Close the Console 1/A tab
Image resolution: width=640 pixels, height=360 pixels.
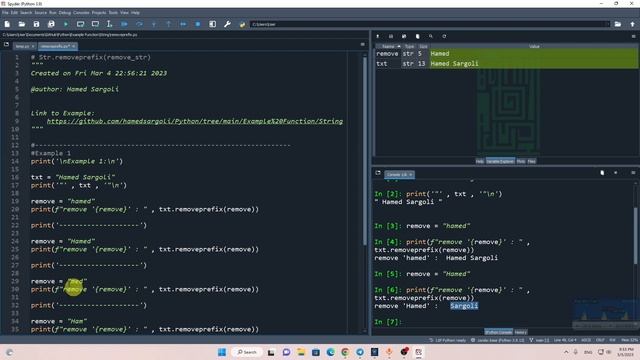click(411, 175)
